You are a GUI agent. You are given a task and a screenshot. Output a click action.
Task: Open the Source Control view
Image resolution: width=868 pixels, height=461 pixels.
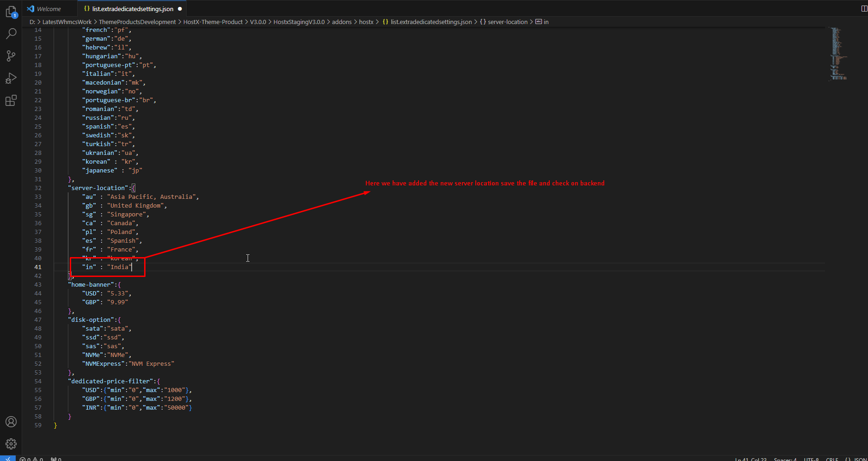click(11, 56)
